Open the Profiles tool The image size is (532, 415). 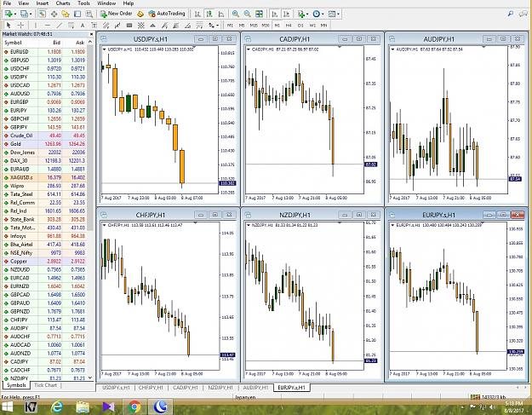[x=24, y=14]
